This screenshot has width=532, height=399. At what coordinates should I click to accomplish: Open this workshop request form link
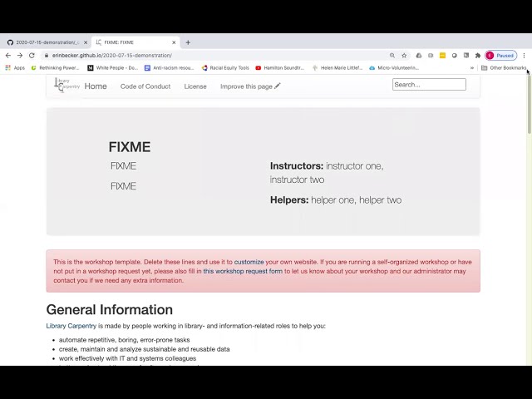[x=243, y=271]
